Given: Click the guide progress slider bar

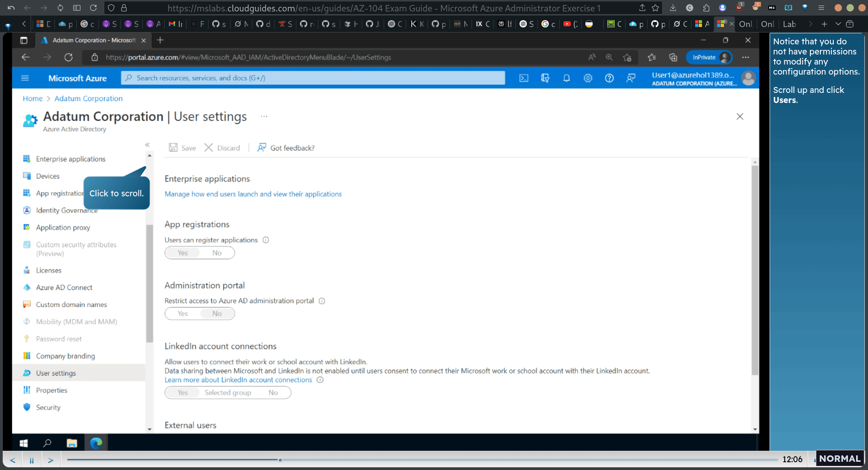Looking at the screenshot, I should coord(422,459).
